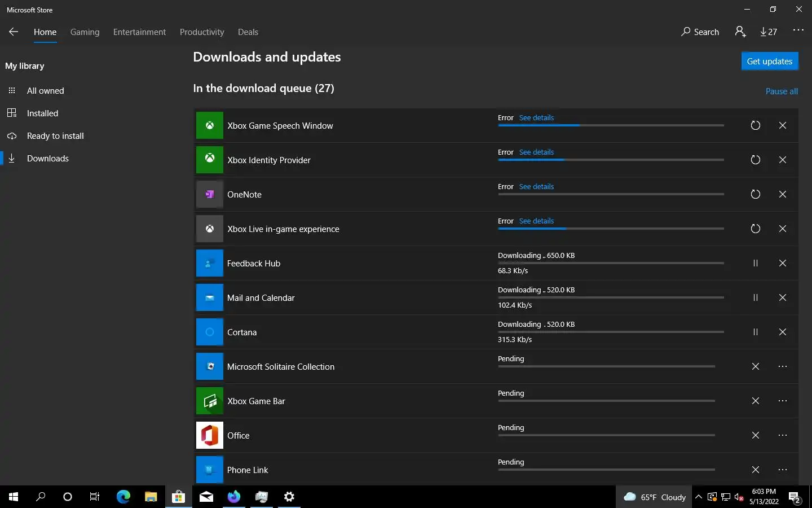Open the Xbox Game Bar app icon

point(210,401)
